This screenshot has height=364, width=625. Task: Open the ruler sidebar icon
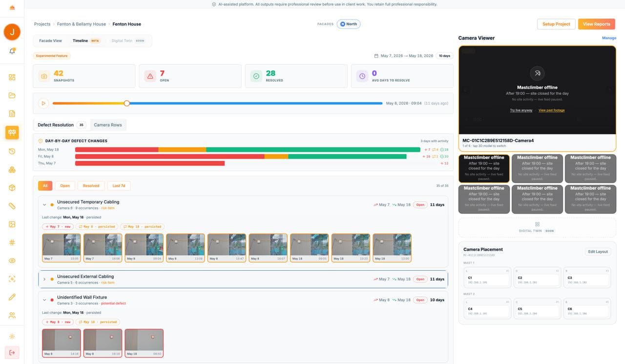point(12,206)
